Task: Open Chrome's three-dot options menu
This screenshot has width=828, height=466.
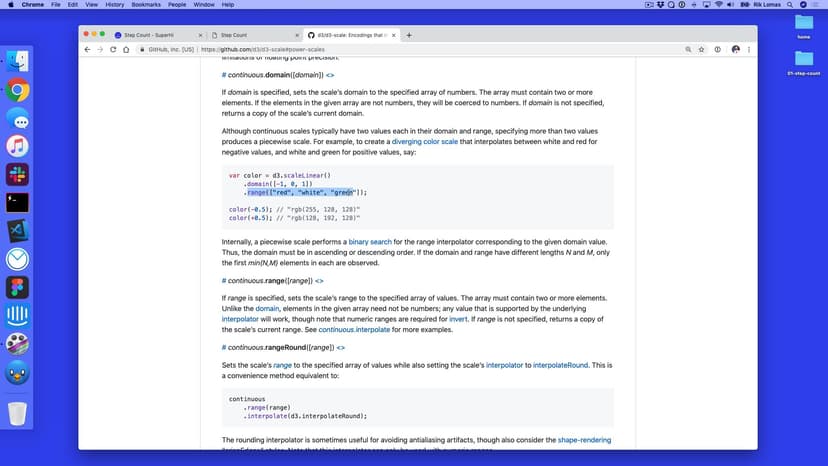Action: (749, 49)
